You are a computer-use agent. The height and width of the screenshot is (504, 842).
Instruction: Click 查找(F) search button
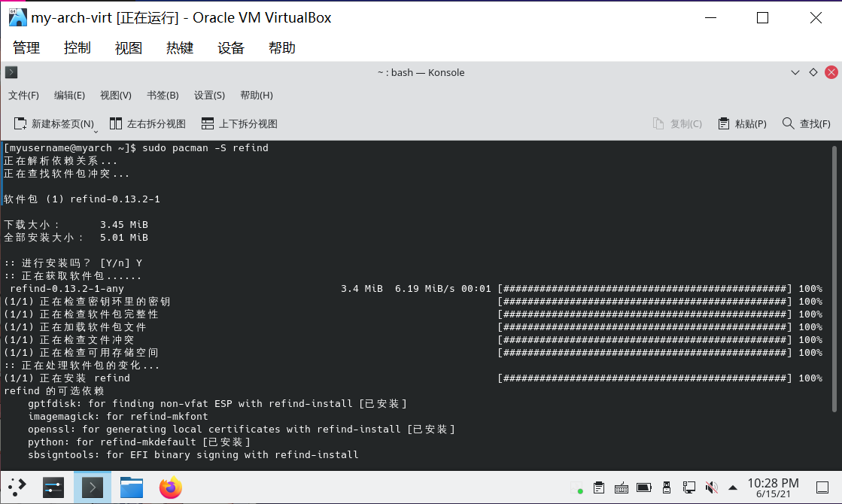[x=807, y=123]
